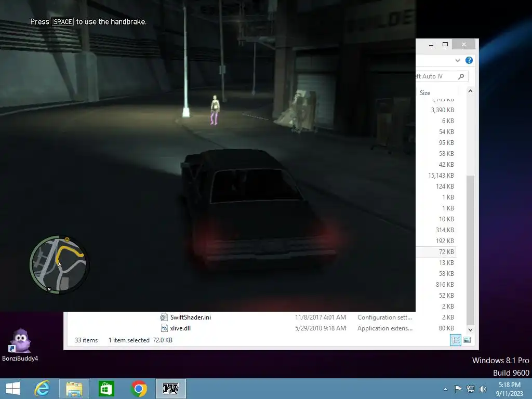This screenshot has width=532, height=399.
Task: Click the selected 72 KB size cell
Action: tap(446, 252)
